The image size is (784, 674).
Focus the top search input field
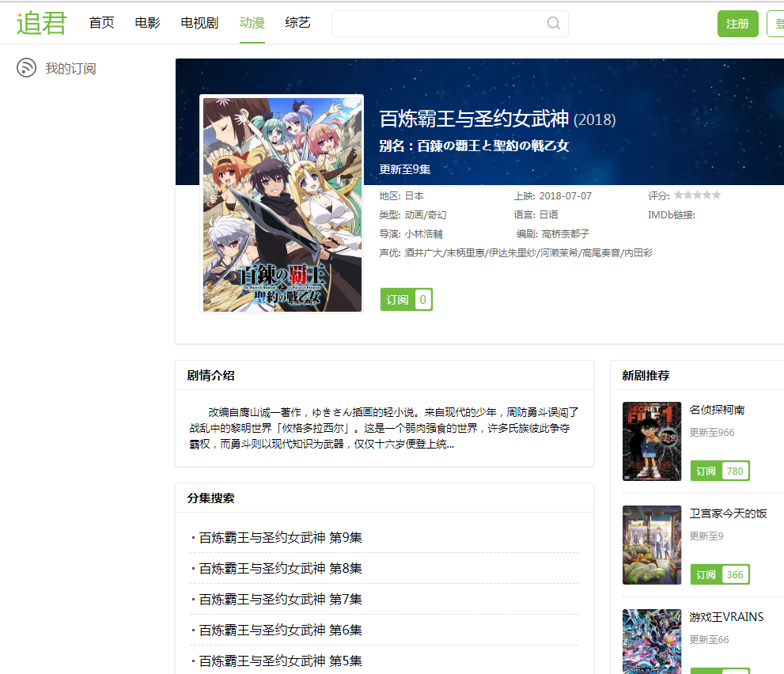point(450,24)
